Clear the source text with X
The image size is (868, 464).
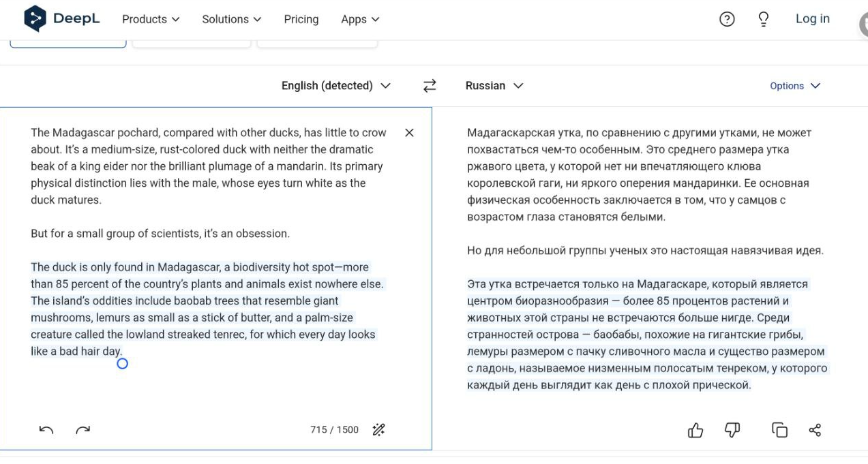409,133
